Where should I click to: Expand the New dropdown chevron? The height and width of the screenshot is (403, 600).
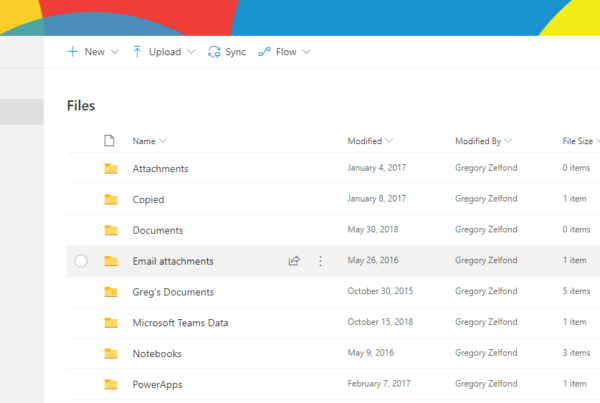pyautogui.click(x=114, y=52)
